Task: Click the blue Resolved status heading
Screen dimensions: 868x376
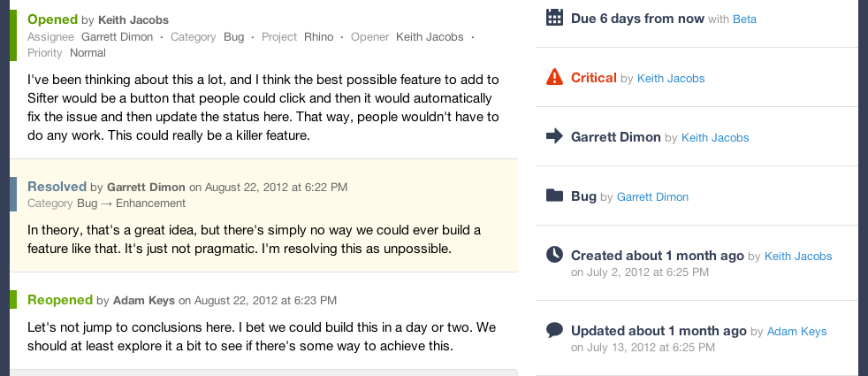Action: (x=57, y=187)
